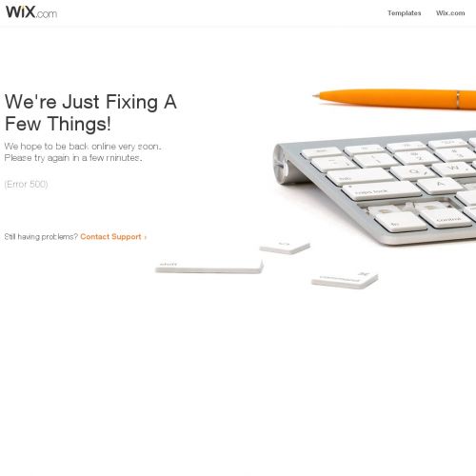Click the Wix.com logo in header
This screenshot has width=476, height=476.
point(31,12)
